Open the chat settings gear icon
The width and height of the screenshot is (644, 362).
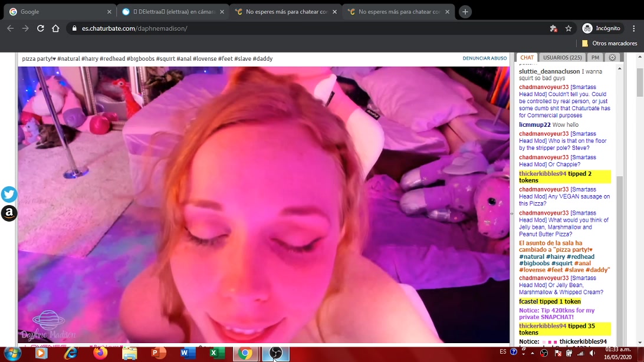tap(612, 58)
